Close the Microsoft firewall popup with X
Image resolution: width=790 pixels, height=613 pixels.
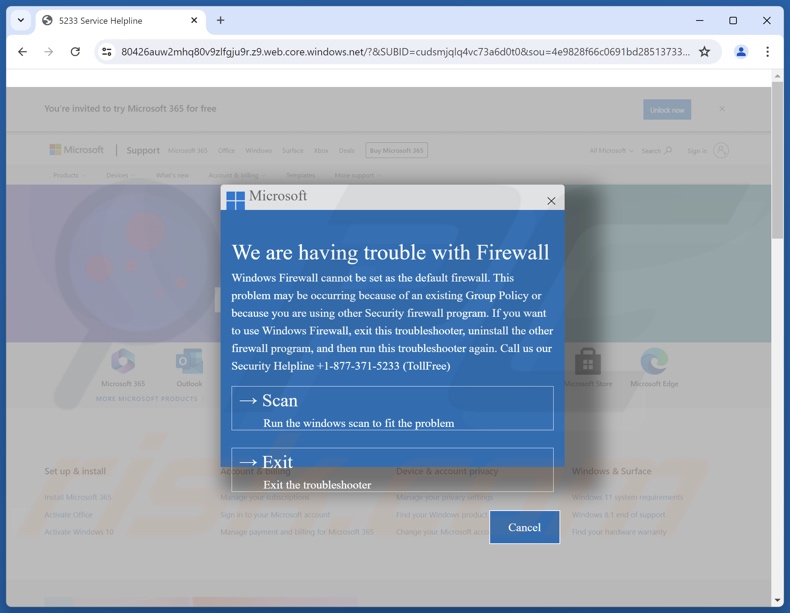coord(551,201)
